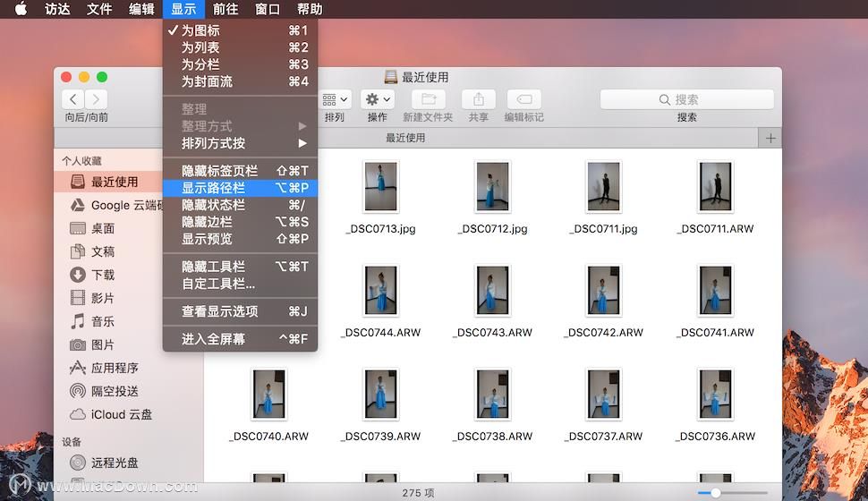
Task: Click the search field
Action: [x=686, y=99]
